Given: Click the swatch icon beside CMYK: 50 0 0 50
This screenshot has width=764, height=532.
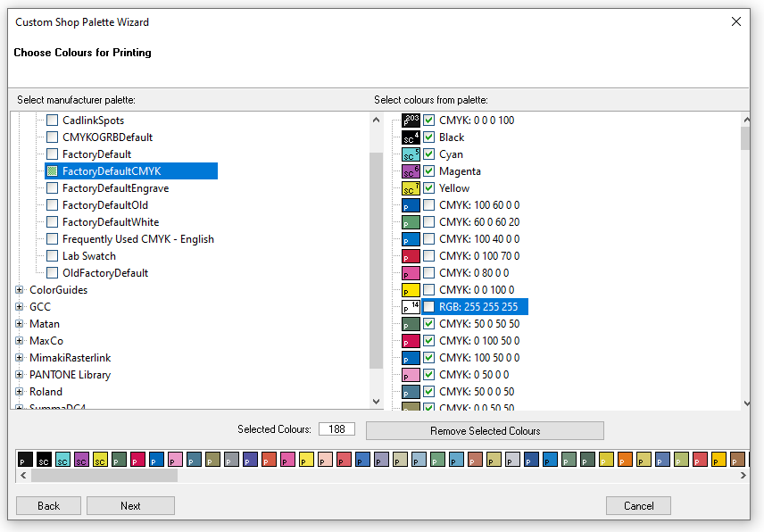Looking at the screenshot, I should click(411, 392).
